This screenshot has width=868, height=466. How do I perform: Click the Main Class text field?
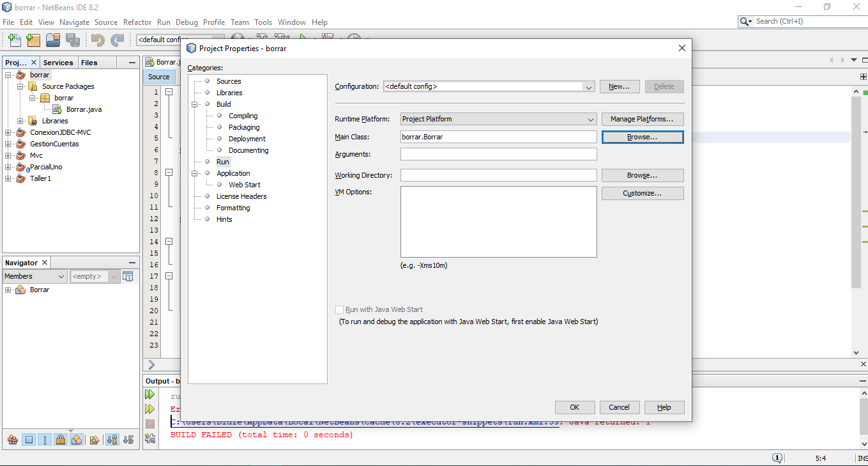(499, 137)
